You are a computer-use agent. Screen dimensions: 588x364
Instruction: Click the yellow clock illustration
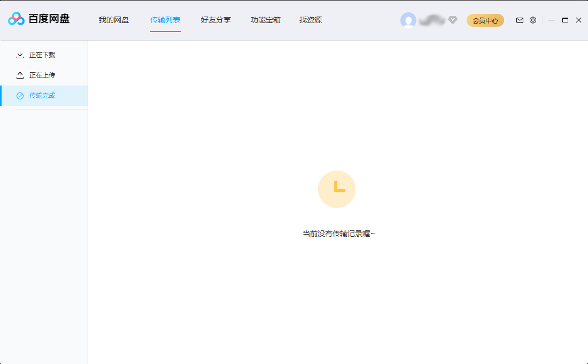click(337, 189)
